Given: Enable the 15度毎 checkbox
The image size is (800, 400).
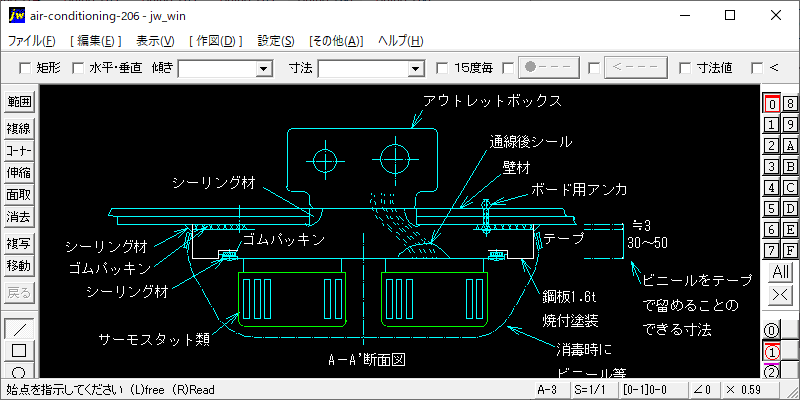Looking at the screenshot, I should click(x=442, y=68).
